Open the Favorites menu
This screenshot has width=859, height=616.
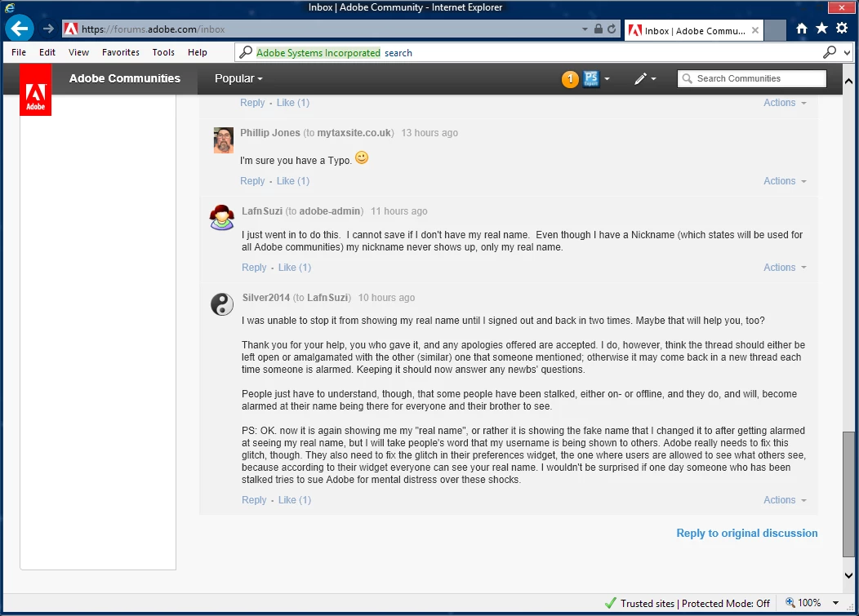point(121,52)
